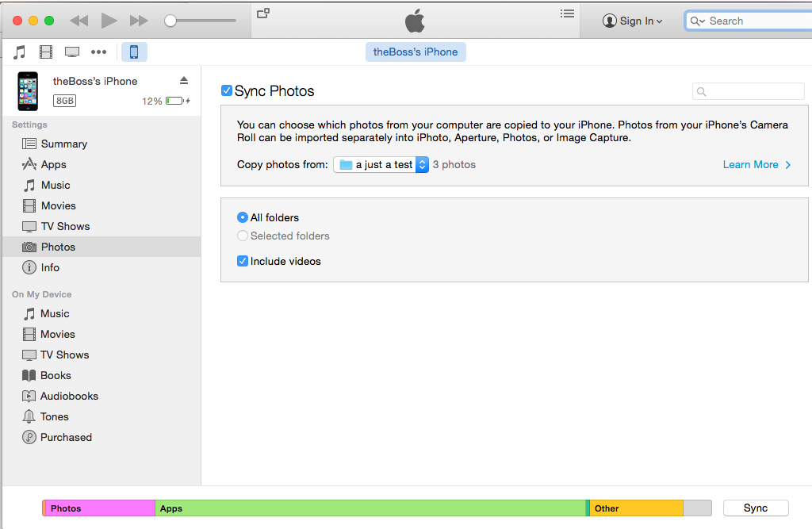This screenshot has width=812, height=529.
Task: Open Audiobooks on device
Action: [x=101, y=396]
